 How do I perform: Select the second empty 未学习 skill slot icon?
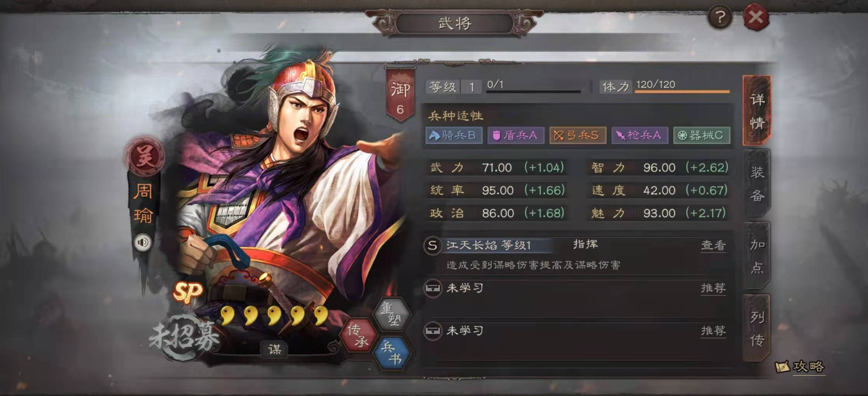point(433,330)
